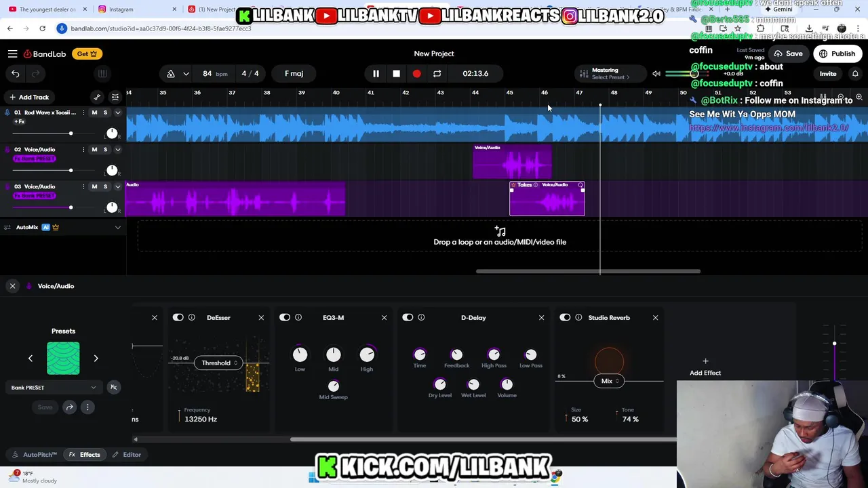Solo track 03 Voice/Audio
The height and width of the screenshot is (488, 868).
pos(105,186)
